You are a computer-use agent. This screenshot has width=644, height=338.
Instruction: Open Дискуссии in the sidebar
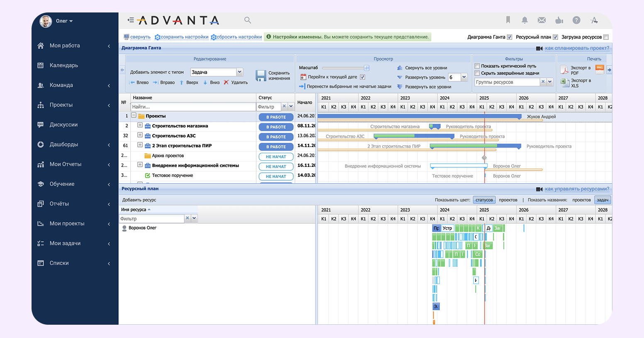tap(63, 125)
